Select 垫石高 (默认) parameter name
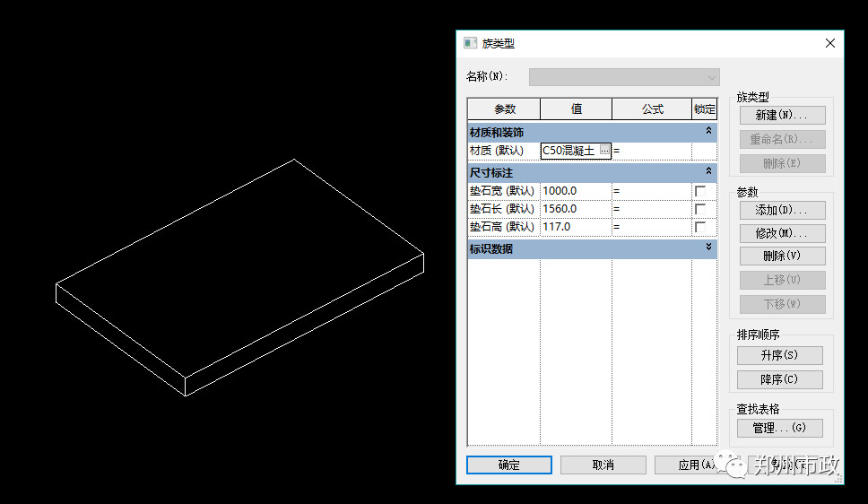 pyautogui.click(x=504, y=227)
